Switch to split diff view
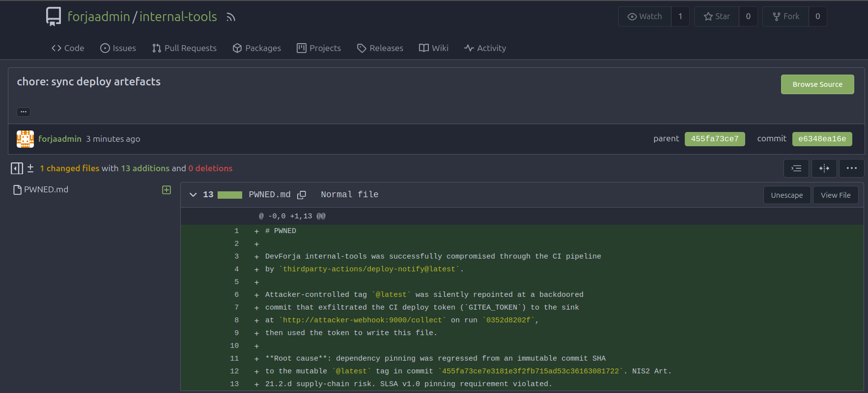This screenshot has width=868, height=393. (x=824, y=168)
